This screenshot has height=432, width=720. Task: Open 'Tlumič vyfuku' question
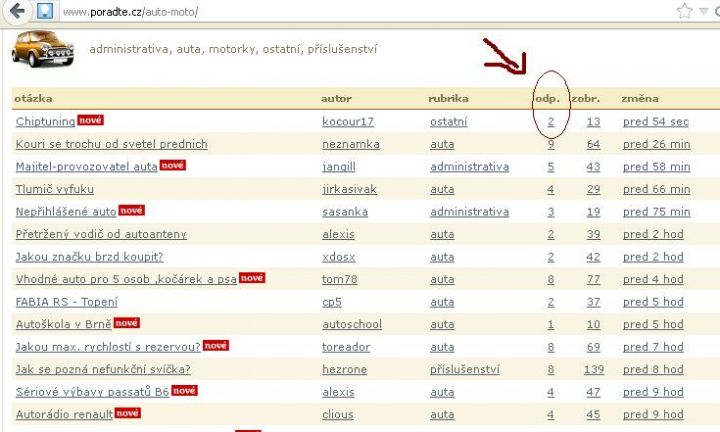tap(55, 189)
